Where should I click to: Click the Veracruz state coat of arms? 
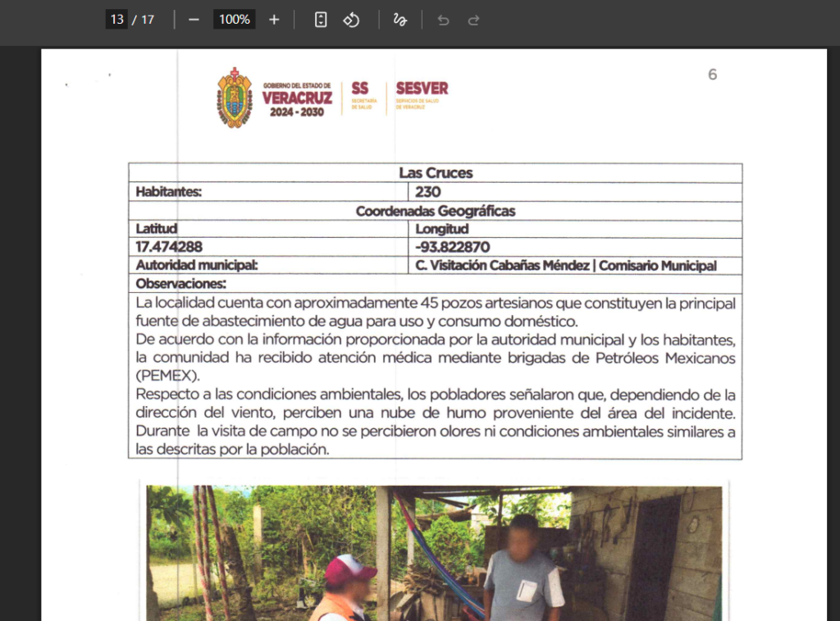[x=234, y=98]
